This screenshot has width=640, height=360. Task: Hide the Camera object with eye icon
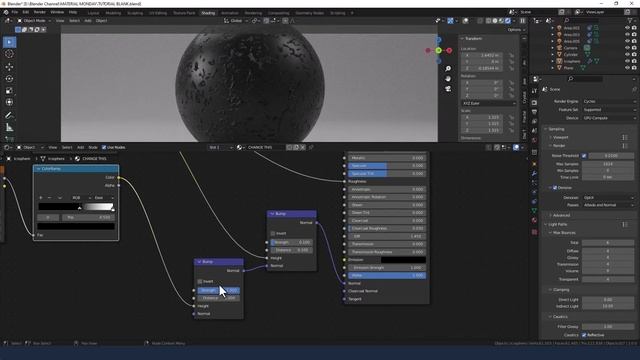point(627,48)
